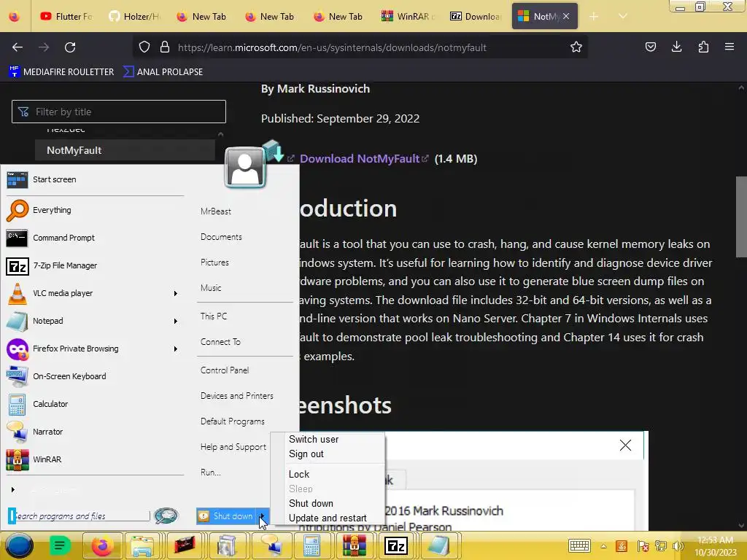Open the Firefox hamburger menu
The image size is (747, 560).
[729, 47]
